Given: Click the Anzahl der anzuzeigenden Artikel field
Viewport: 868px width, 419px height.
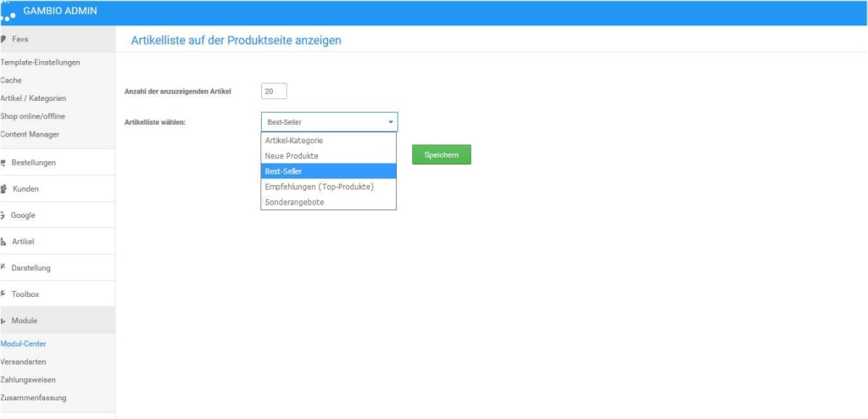Looking at the screenshot, I should pos(274,92).
